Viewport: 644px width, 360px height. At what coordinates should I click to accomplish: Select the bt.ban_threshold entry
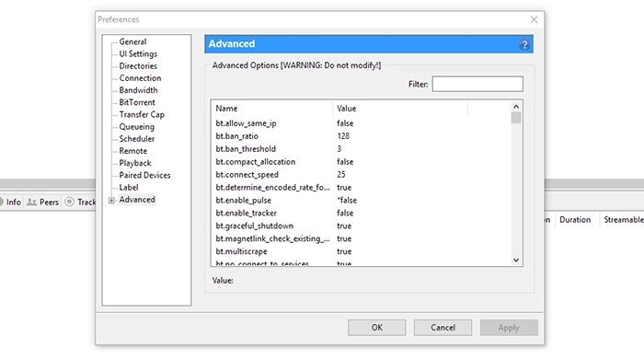pyautogui.click(x=246, y=149)
